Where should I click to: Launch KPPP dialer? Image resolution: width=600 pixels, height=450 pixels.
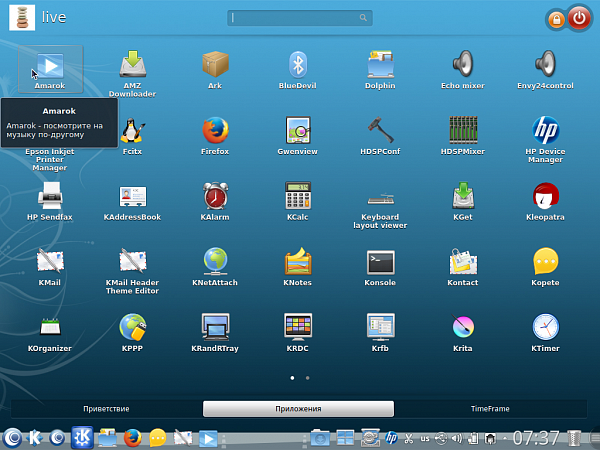132,333
